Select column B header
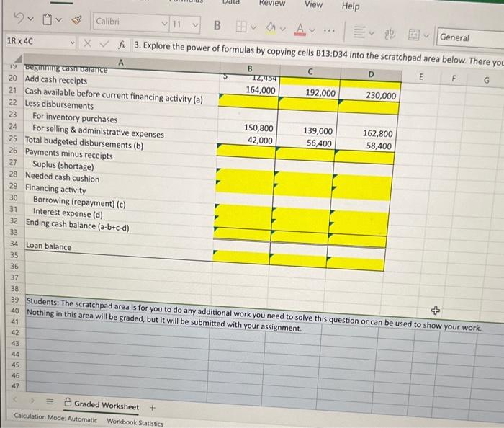Image resolution: width=504 pixels, height=428 pixels. click(250, 68)
